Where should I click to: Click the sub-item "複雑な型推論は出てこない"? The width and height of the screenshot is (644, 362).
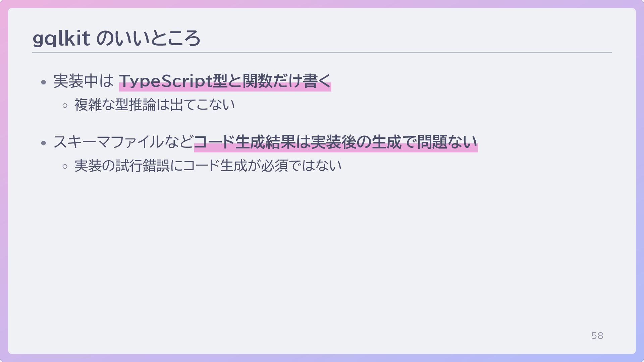click(155, 105)
